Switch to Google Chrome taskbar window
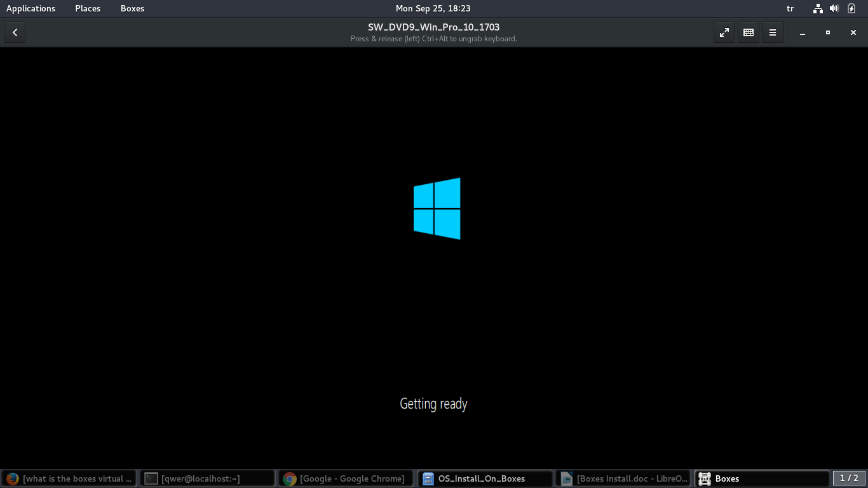 [x=346, y=478]
